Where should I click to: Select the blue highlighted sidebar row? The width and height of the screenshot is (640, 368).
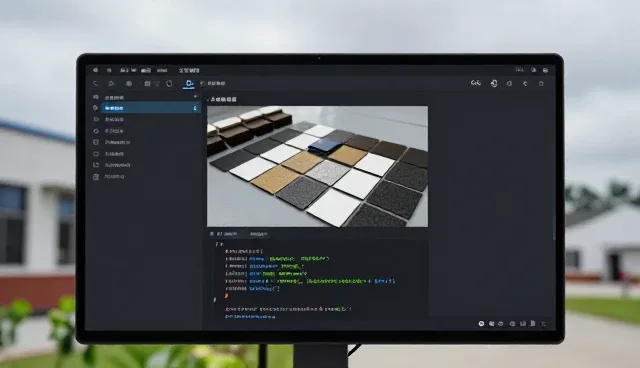[151, 108]
